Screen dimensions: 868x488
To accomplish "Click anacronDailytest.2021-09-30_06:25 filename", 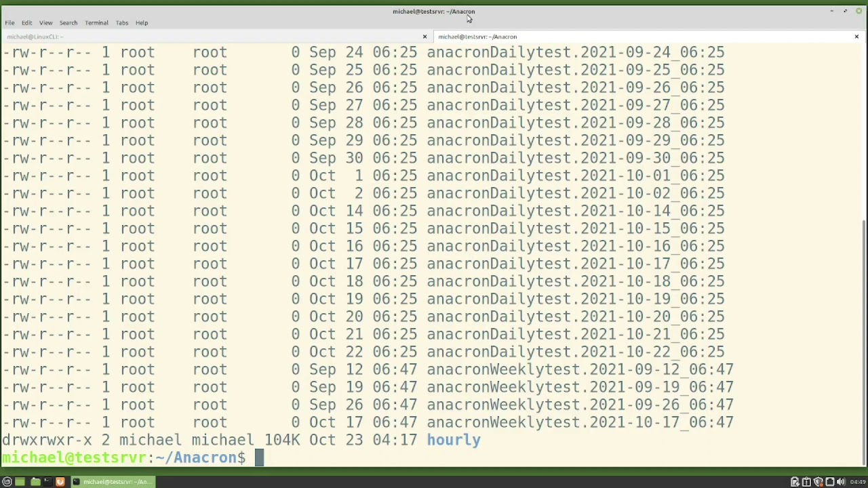I will 576,158.
